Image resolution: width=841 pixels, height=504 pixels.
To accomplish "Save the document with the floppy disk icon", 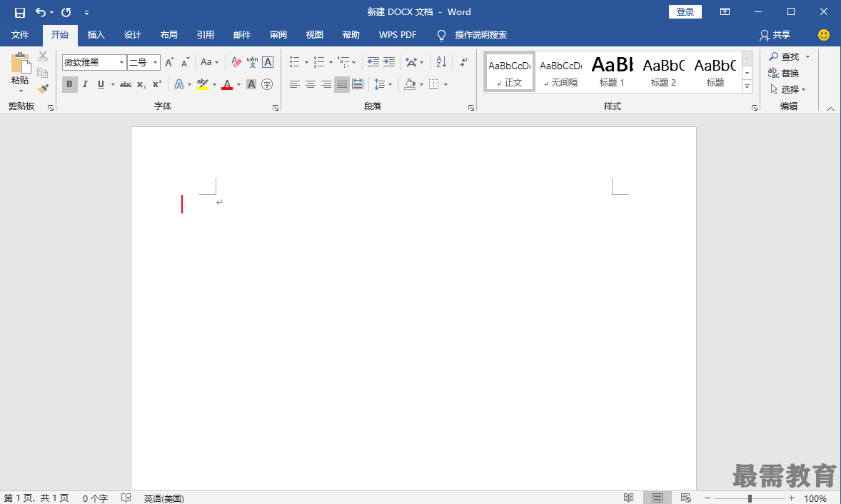I will pyautogui.click(x=20, y=12).
